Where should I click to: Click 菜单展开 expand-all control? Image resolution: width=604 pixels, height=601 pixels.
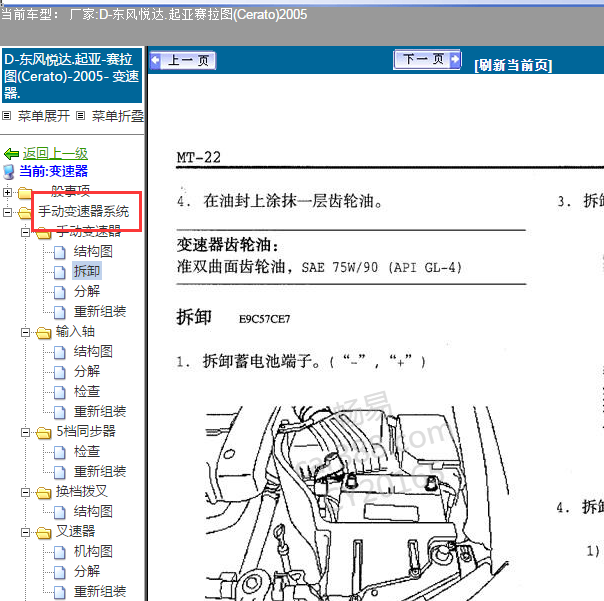[44, 116]
